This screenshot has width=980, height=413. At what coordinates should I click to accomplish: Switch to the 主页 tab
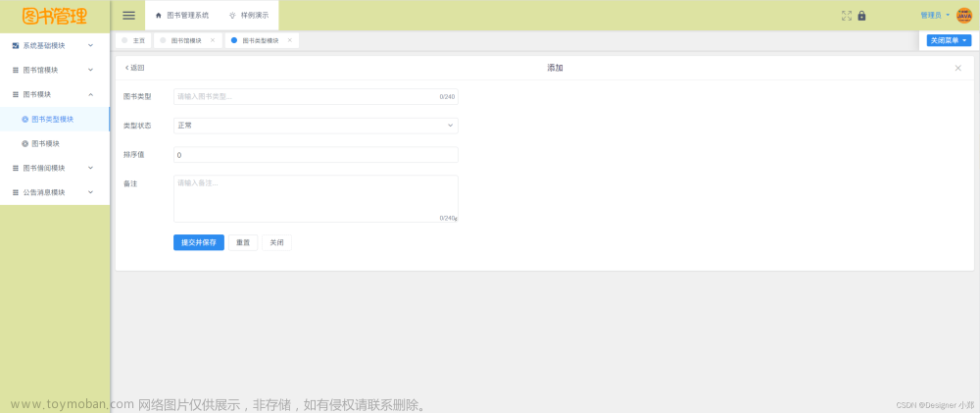tap(133, 40)
